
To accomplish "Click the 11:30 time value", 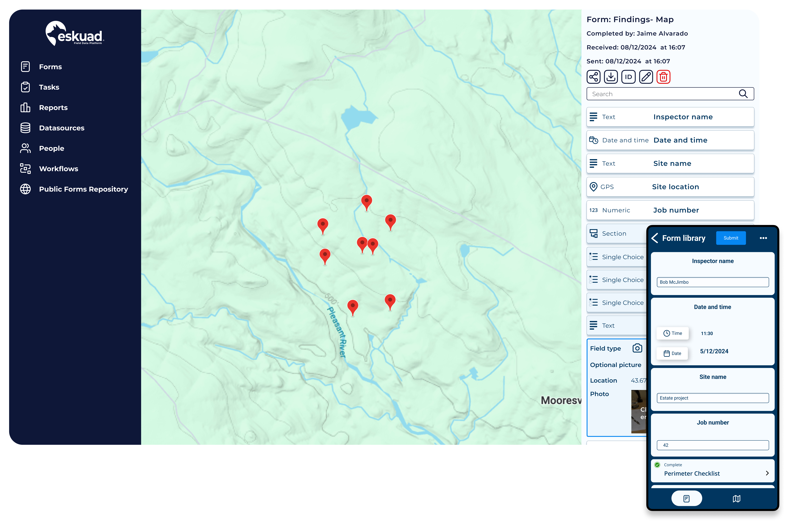I will [707, 333].
